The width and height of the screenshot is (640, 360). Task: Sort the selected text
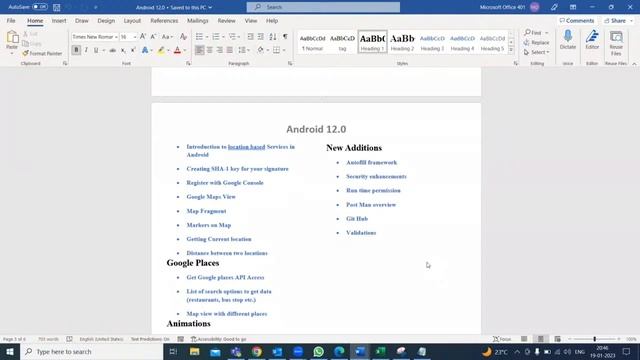273,37
